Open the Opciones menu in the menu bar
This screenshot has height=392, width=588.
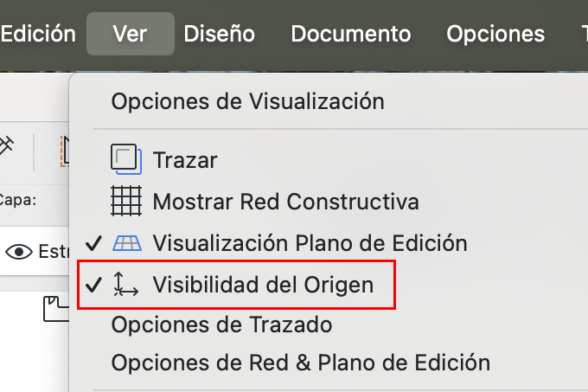495,34
